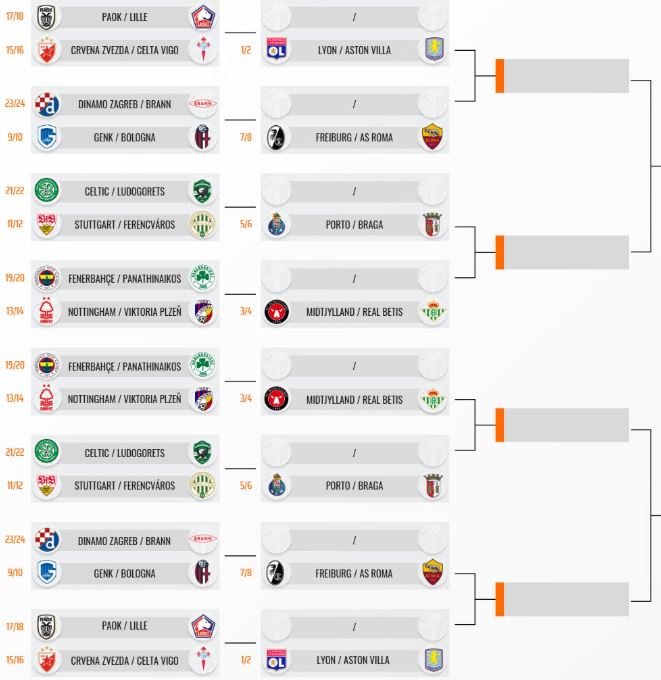Click the Dinamo Zagreb crest in upper bracket half

[46, 105]
